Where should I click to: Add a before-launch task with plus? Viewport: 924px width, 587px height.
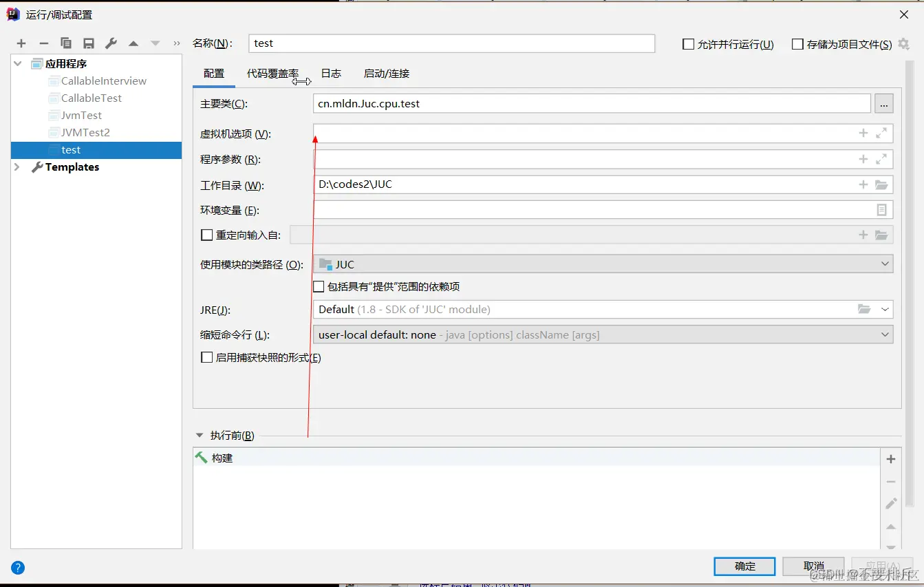891,459
